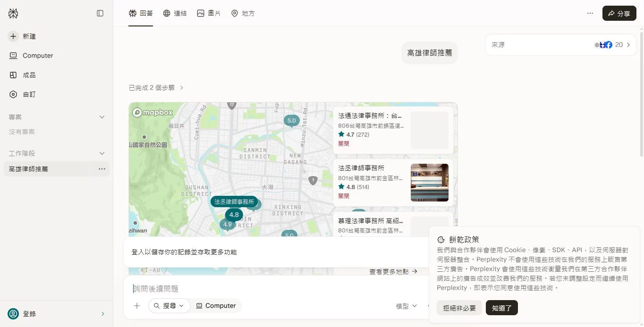Open 法通法律事務所 place card
Image resolution: width=644 pixels, height=327 pixels.
393,130
